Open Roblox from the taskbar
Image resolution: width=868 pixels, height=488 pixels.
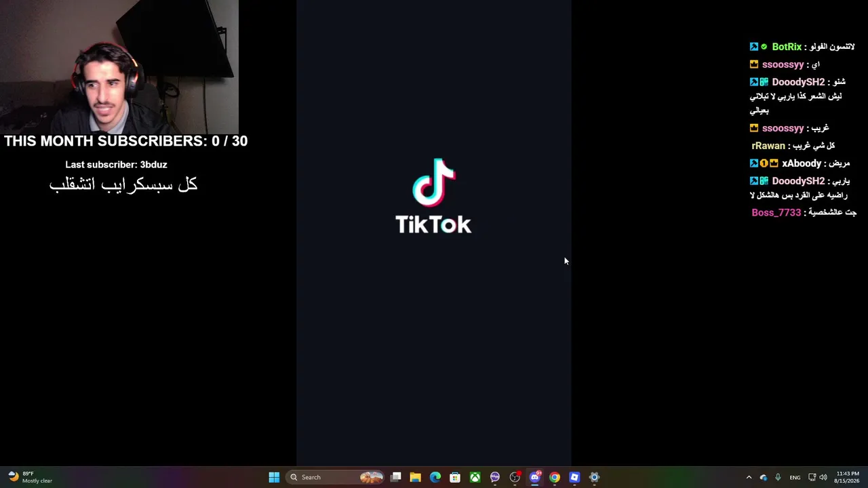574,477
